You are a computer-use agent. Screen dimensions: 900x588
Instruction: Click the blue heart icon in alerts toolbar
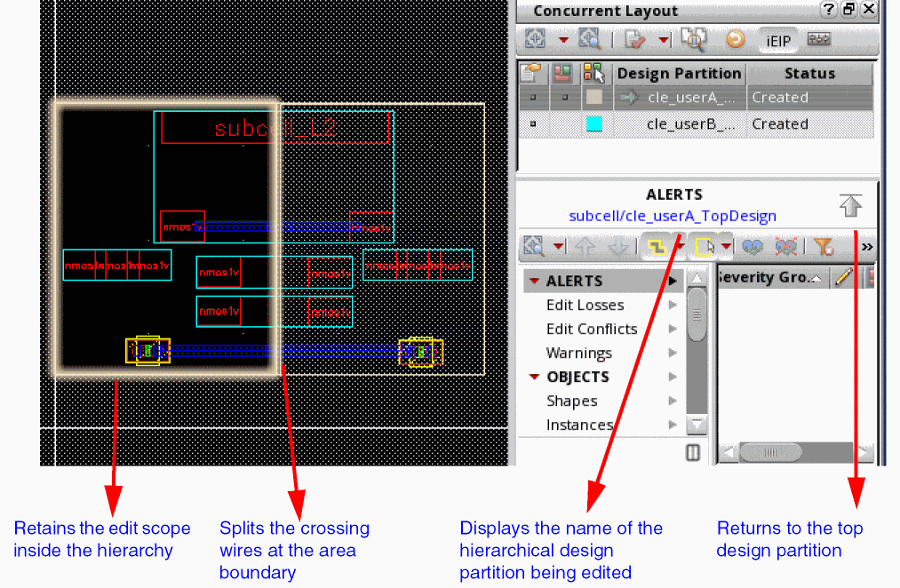coord(753,247)
